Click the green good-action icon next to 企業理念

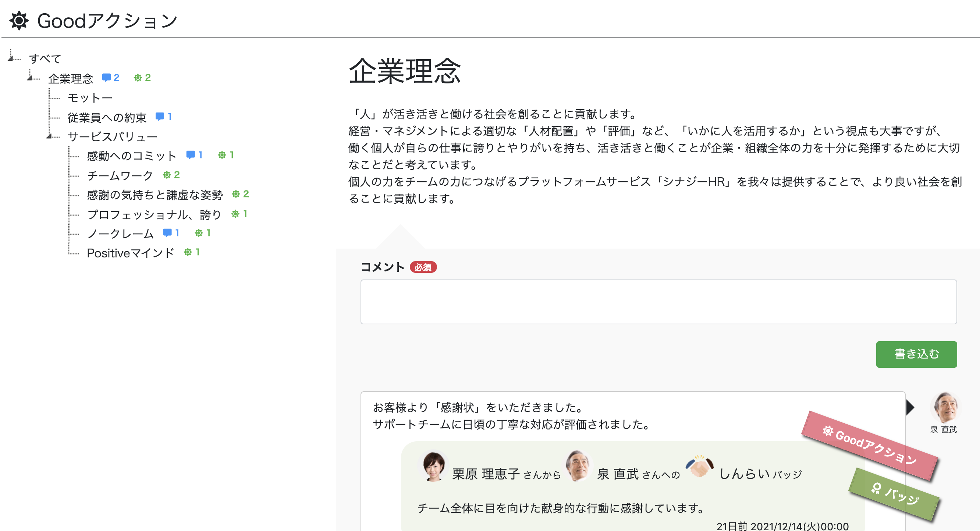point(138,78)
